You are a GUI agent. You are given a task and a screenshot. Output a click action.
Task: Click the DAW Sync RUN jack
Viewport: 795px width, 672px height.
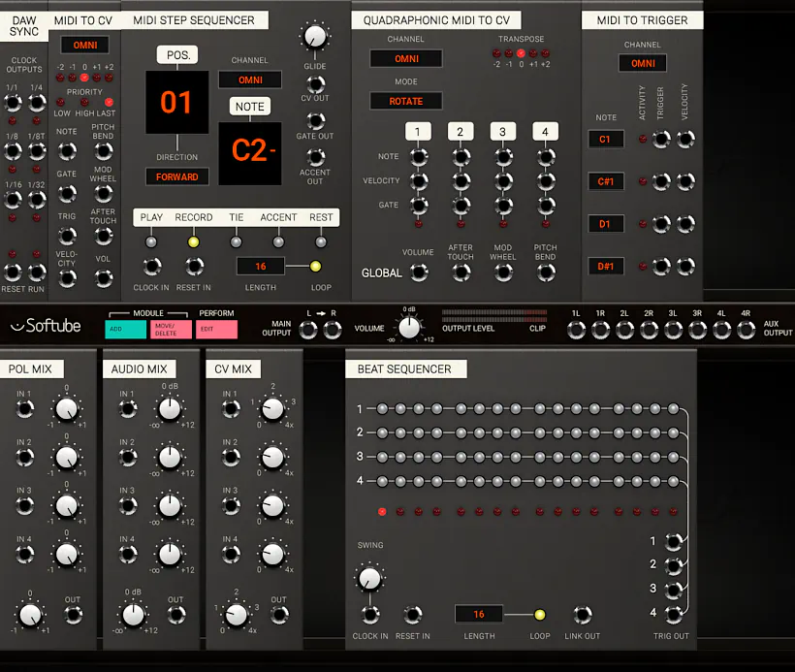pyautogui.click(x=37, y=272)
